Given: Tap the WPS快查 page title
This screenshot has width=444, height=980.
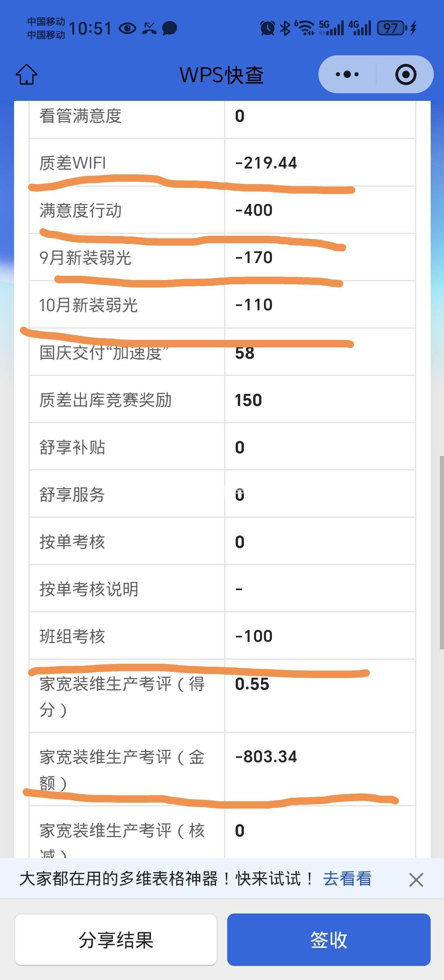Looking at the screenshot, I should tap(222, 75).
